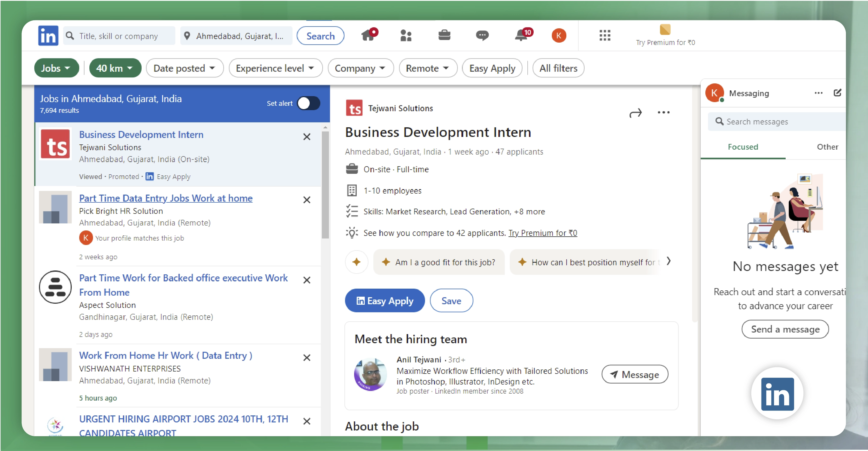Toggle the Easy Apply filter pill
868x451 pixels.
pyautogui.click(x=492, y=68)
